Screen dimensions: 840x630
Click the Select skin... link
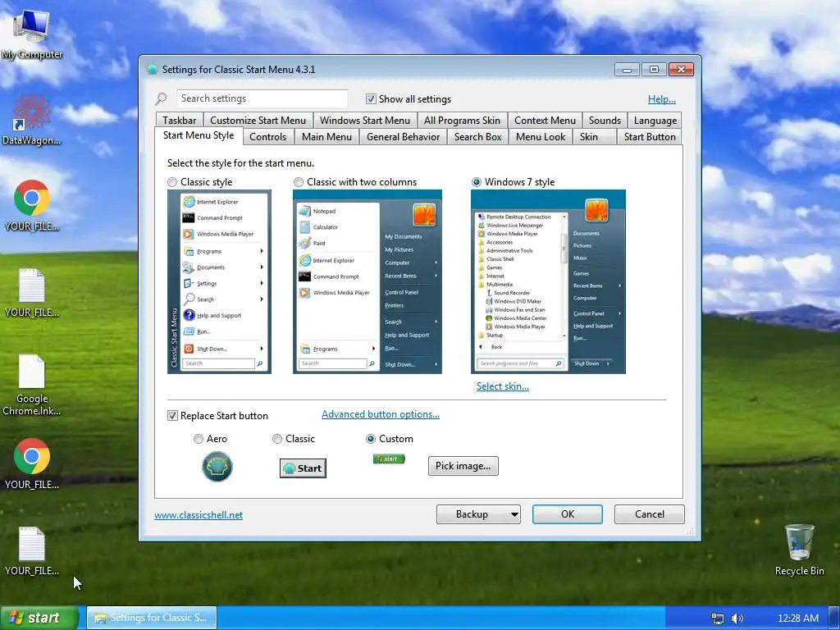click(503, 386)
